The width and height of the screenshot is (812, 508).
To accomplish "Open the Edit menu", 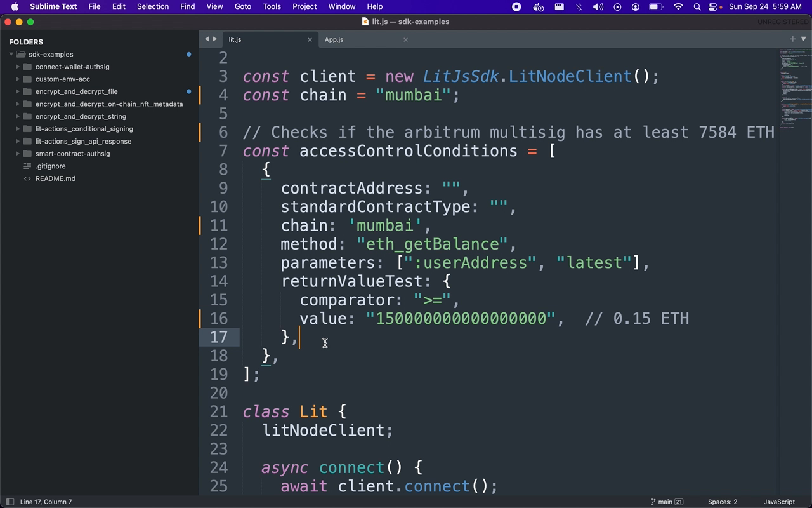I will click(119, 6).
